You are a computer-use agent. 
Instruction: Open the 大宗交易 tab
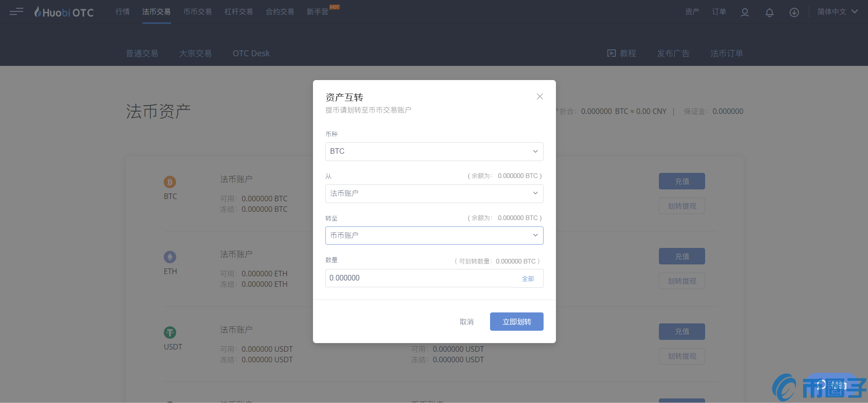pos(195,54)
